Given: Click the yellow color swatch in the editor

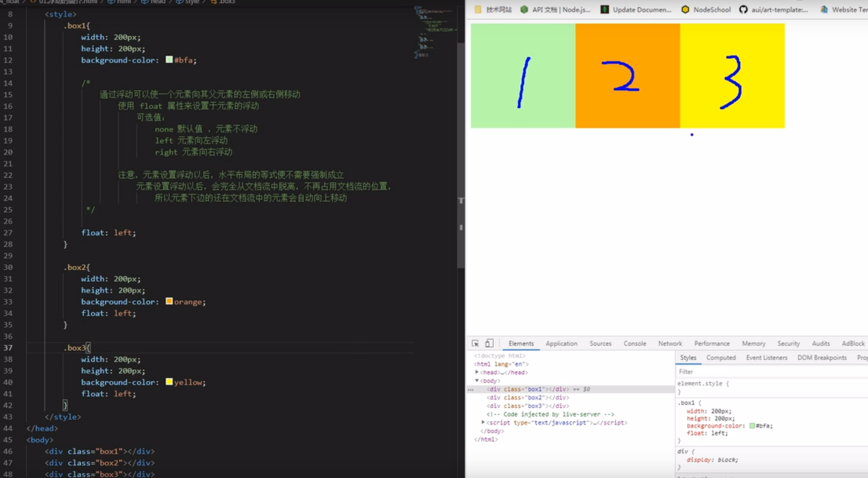Looking at the screenshot, I should (169, 382).
